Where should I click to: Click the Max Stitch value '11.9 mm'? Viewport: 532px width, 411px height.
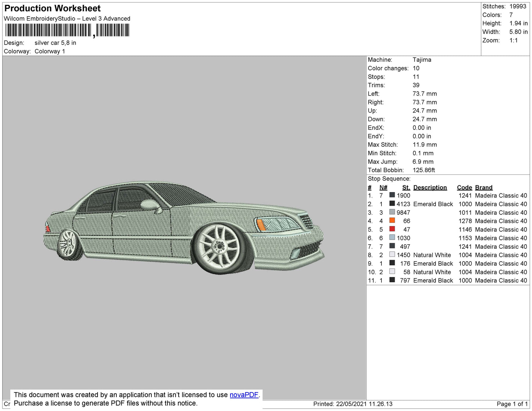425,145
